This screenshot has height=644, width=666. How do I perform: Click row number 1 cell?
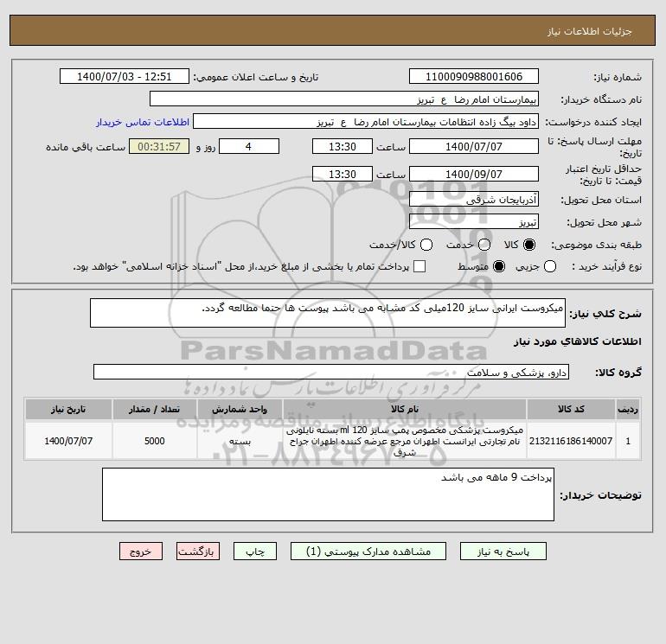pos(628,441)
